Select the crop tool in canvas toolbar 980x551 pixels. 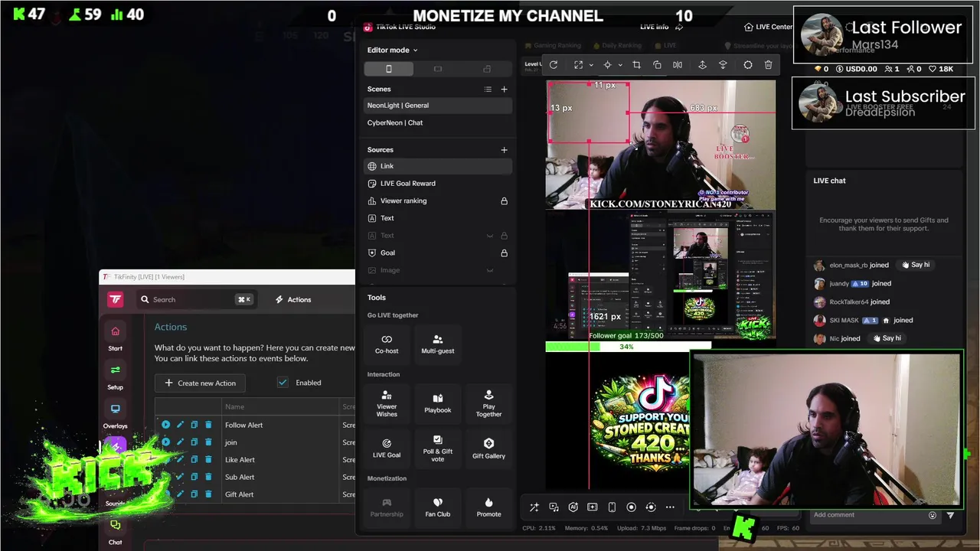636,65
